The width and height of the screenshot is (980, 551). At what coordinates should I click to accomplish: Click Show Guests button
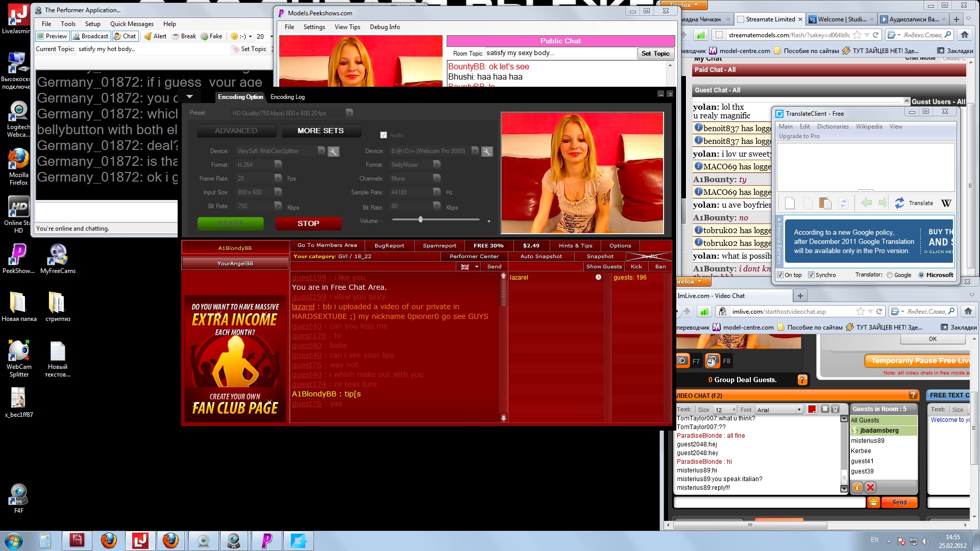[604, 267]
